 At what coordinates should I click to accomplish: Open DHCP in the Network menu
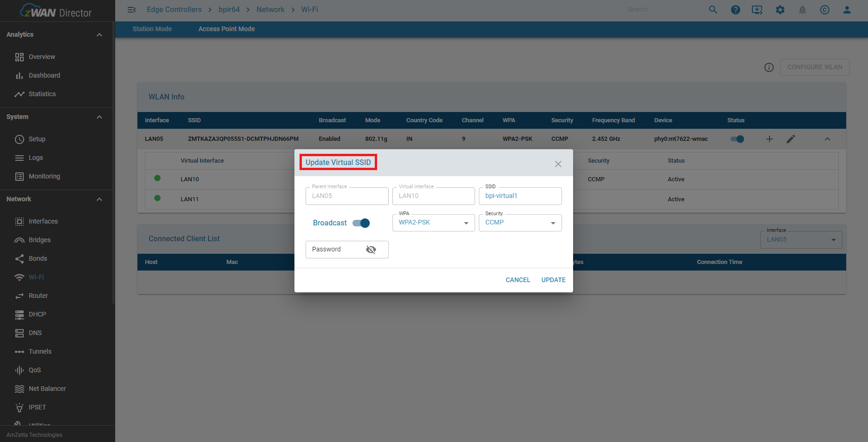click(37, 314)
